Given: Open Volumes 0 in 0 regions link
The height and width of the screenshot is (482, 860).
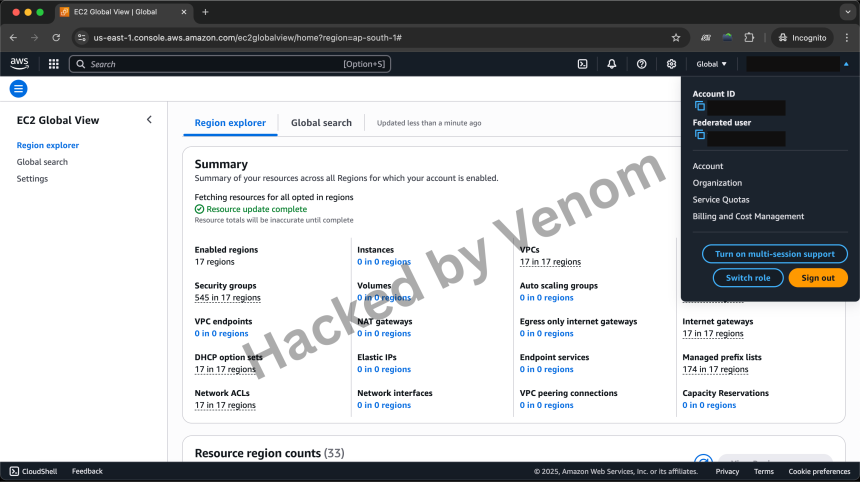Looking at the screenshot, I should (x=384, y=298).
